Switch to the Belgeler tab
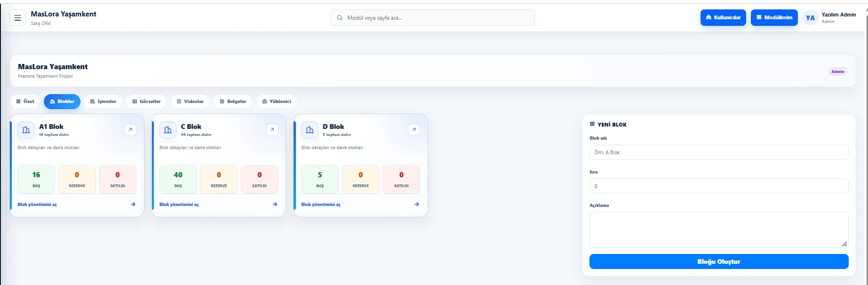The height and width of the screenshot is (285, 868). pyautogui.click(x=233, y=102)
